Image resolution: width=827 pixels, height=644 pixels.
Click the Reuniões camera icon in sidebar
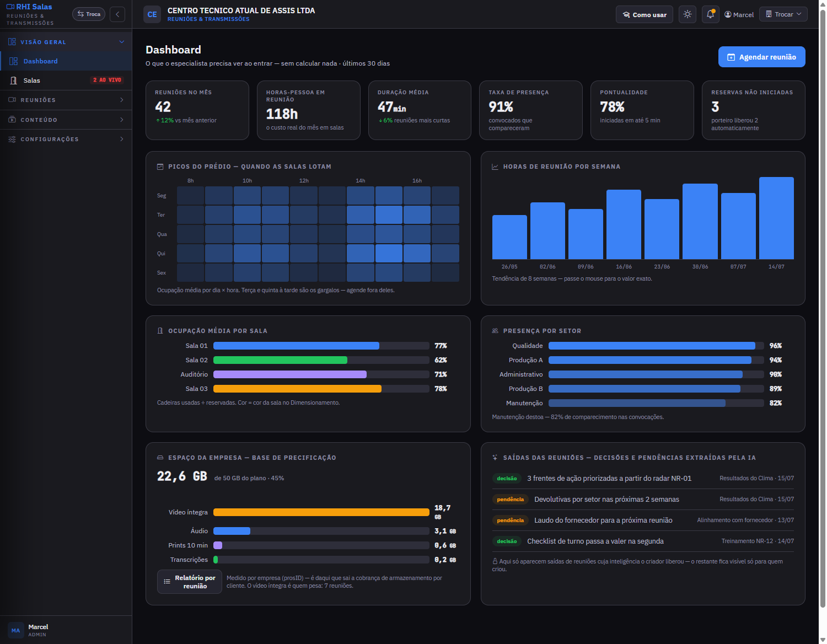12,100
